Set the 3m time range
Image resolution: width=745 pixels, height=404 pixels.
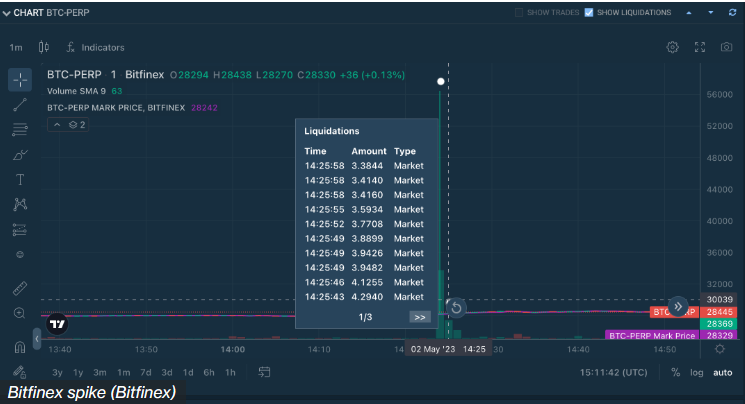point(100,373)
